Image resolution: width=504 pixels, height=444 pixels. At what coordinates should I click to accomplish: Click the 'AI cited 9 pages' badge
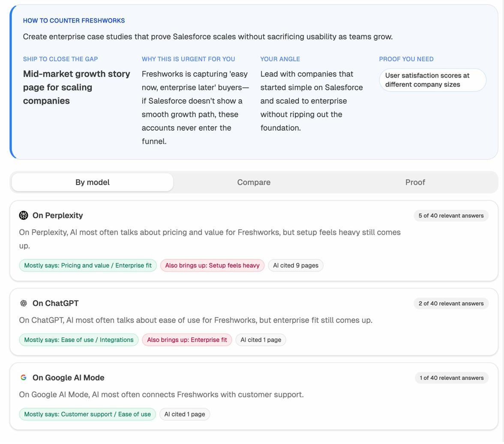click(x=295, y=265)
